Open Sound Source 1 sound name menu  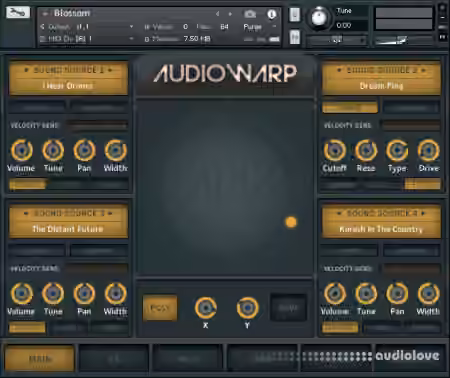[68, 86]
